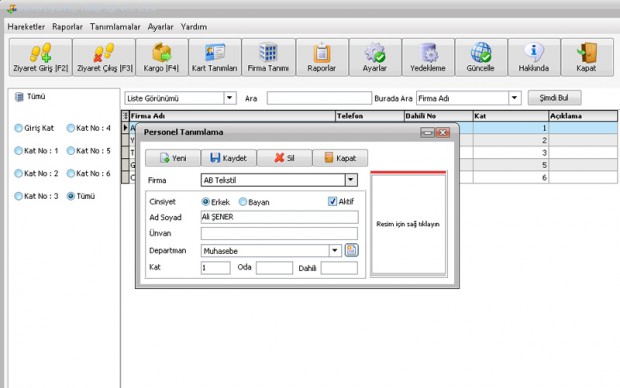Click the Kat cell with value 3
The height and width of the screenshot is (388, 620).
click(511, 153)
